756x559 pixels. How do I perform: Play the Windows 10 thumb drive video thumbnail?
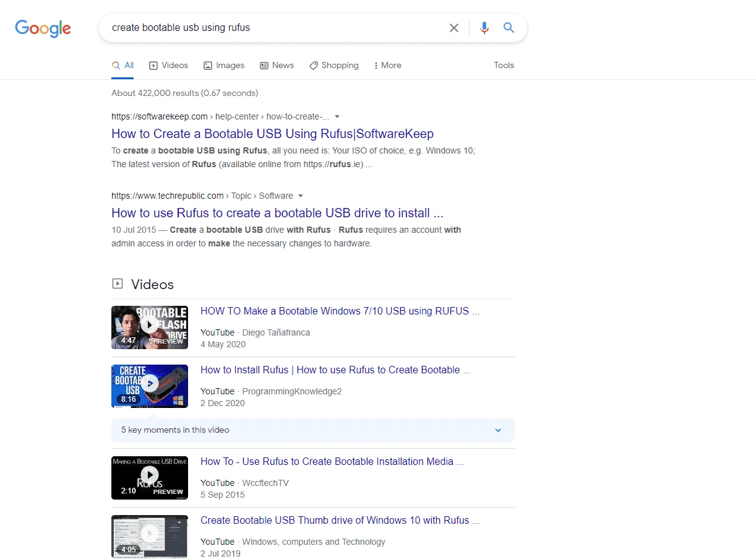pyautogui.click(x=150, y=537)
